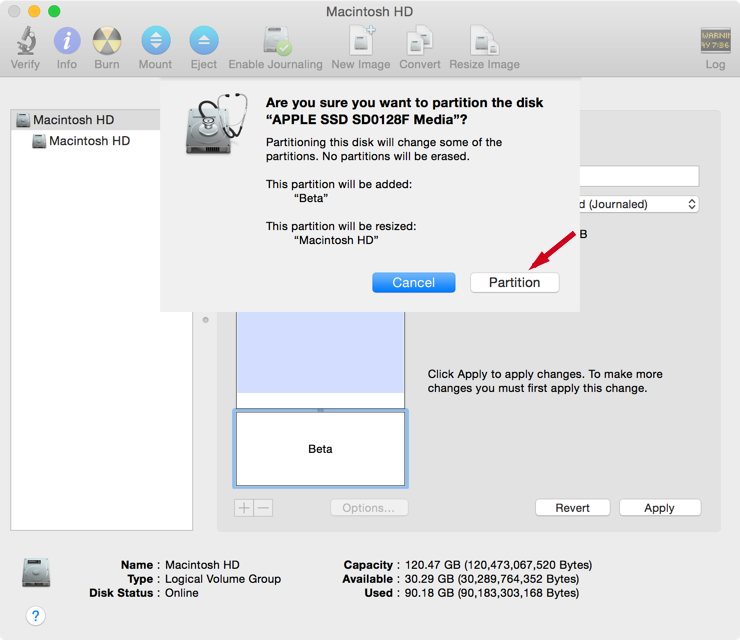Select the Beta partition block
The height and width of the screenshot is (640, 740).
320,448
